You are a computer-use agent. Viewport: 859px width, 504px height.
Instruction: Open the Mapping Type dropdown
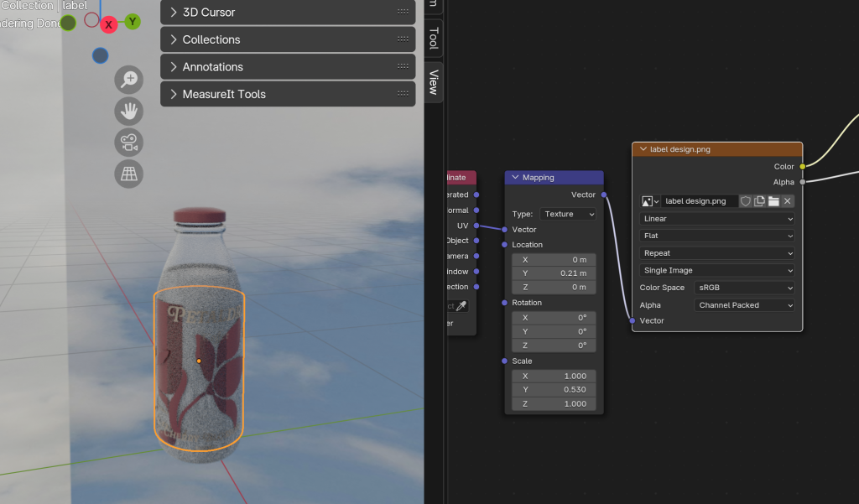(568, 214)
